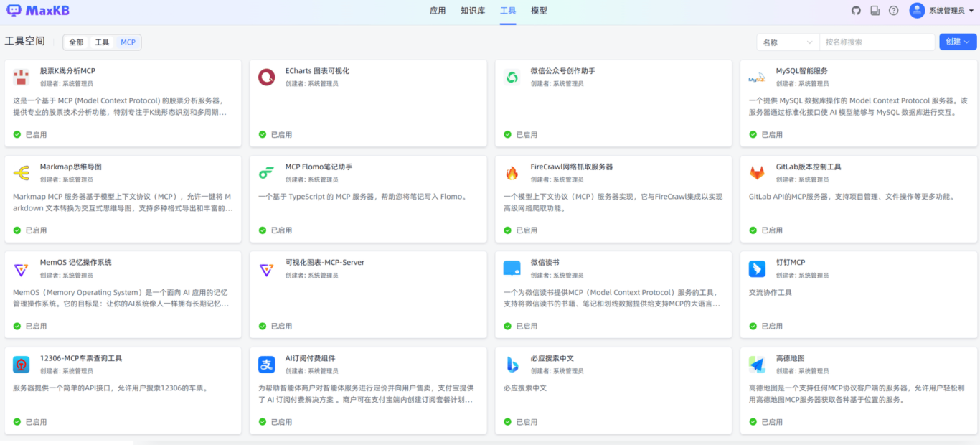
Task: Select the MCP filter tab
Action: tap(128, 42)
